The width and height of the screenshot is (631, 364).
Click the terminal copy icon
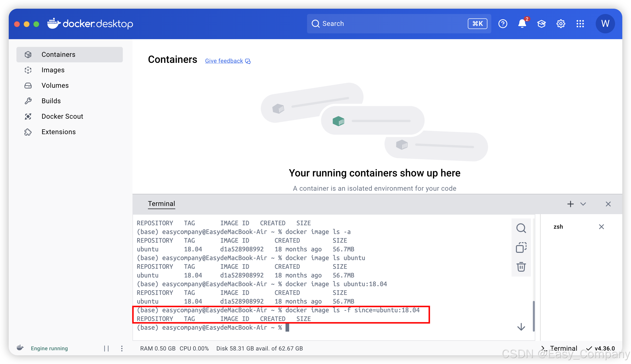coord(521,248)
